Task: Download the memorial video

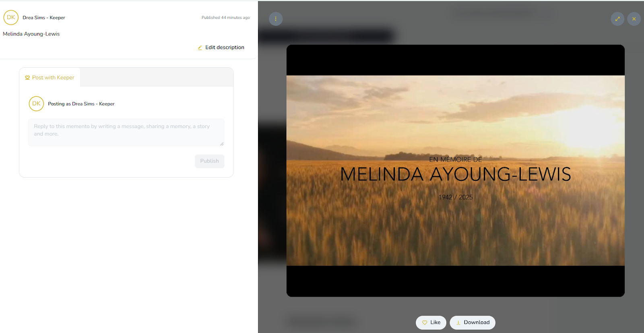Action: click(x=473, y=323)
